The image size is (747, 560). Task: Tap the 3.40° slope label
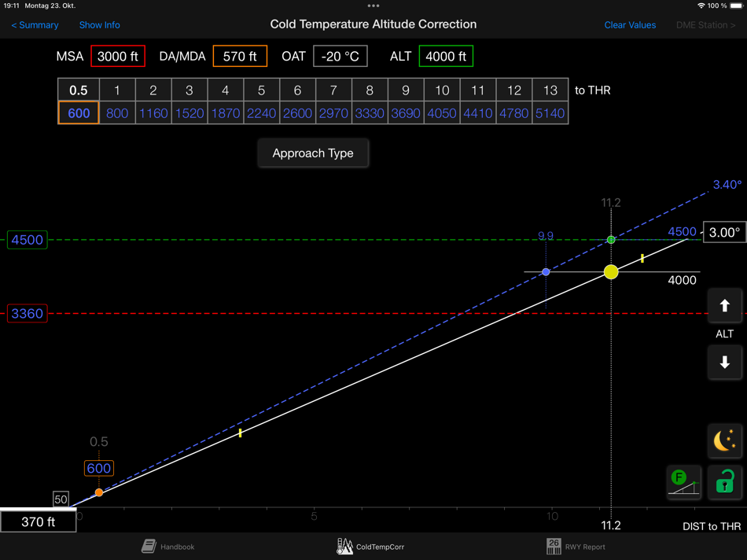(x=727, y=185)
